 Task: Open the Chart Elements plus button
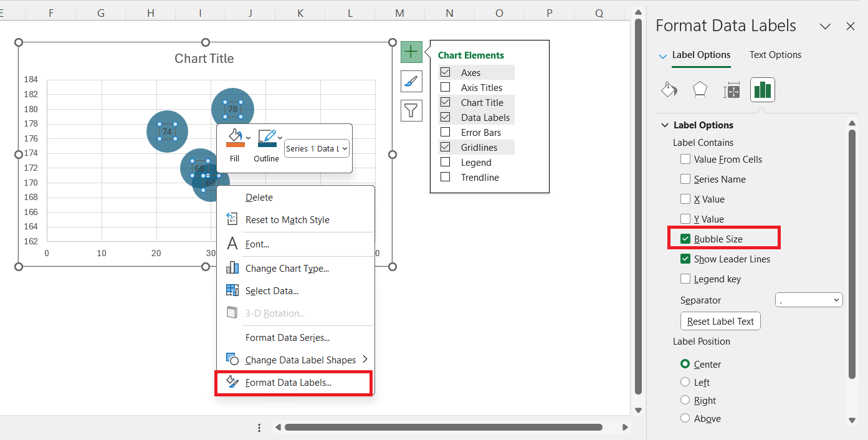411,52
